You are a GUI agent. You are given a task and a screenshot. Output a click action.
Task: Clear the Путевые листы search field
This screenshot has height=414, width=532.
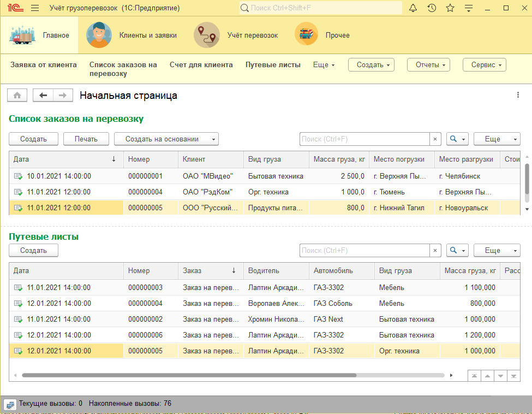(435, 250)
